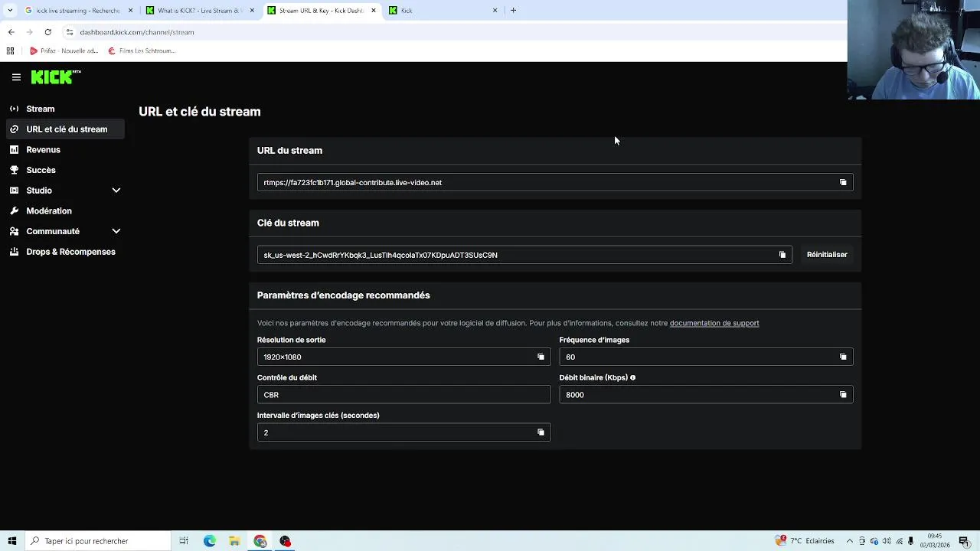Click the Réinitialiser button for stream key
980x551 pixels.
tap(827, 255)
